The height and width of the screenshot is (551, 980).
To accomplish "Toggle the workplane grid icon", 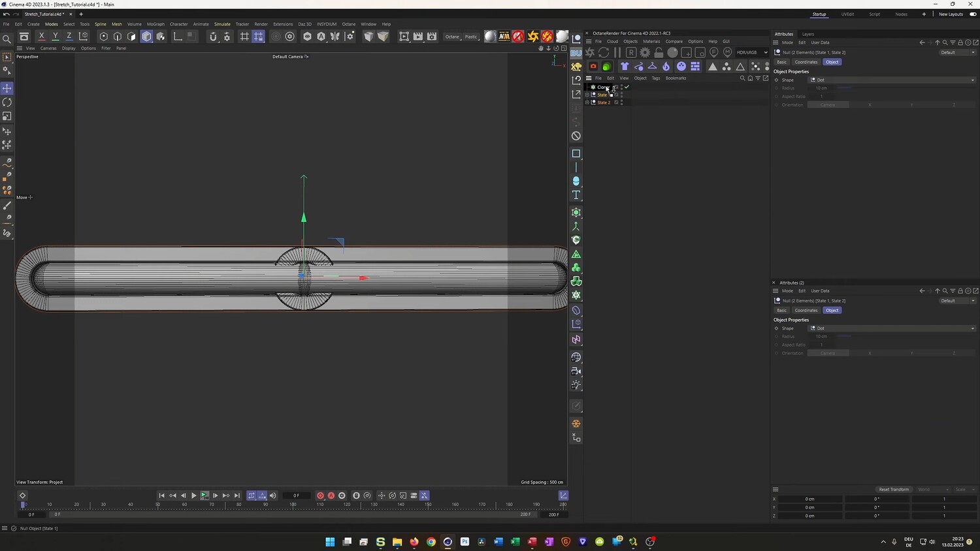I will point(244,37).
